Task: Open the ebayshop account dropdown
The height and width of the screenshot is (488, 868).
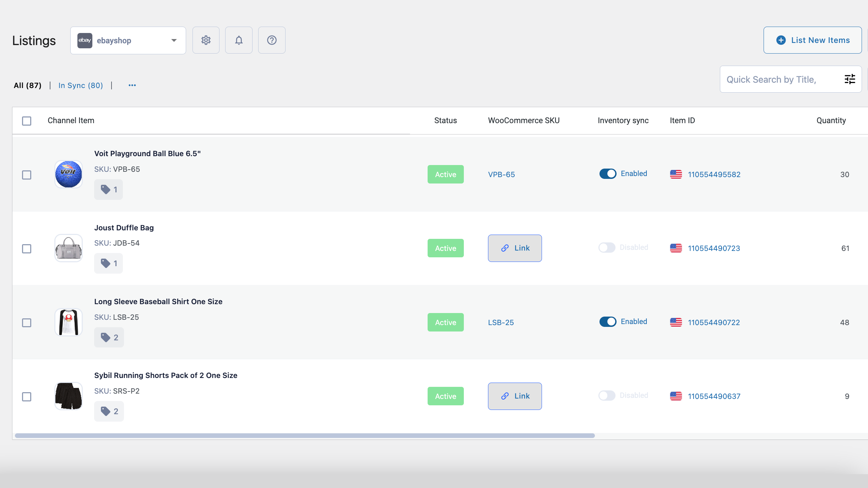Action: (174, 40)
